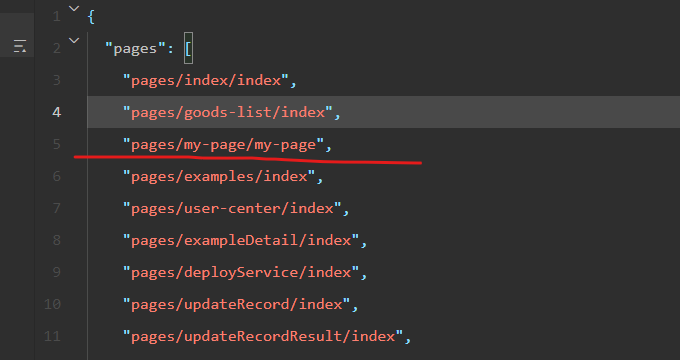Viewport: 680px width, 360px height.
Task: Click line number 1 in the gutter
Action: pos(56,16)
